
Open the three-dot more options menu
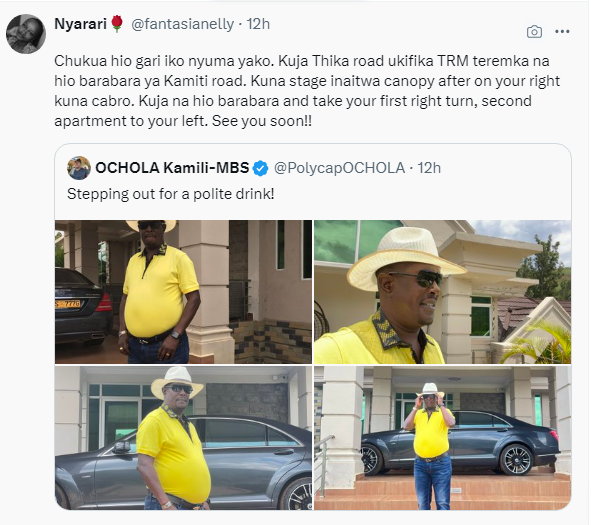pos(562,32)
